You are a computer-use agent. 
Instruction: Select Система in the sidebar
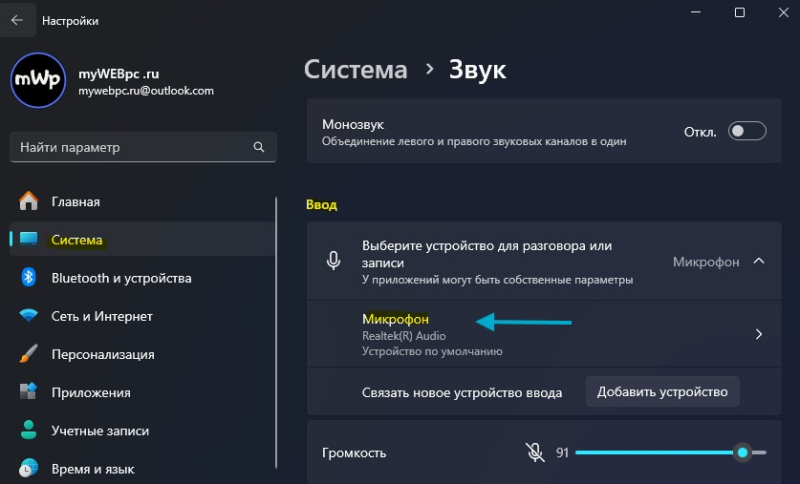coord(77,240)
